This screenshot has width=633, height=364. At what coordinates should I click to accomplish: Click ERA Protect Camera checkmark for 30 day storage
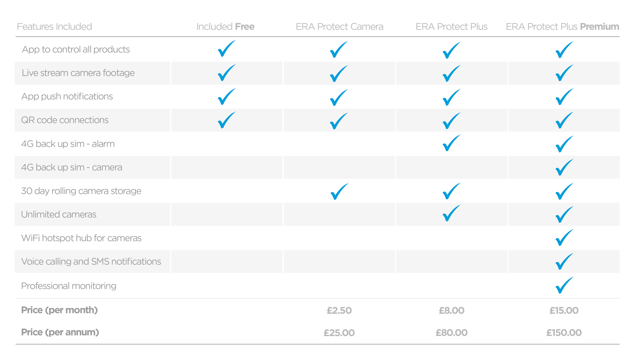(339, 191)
